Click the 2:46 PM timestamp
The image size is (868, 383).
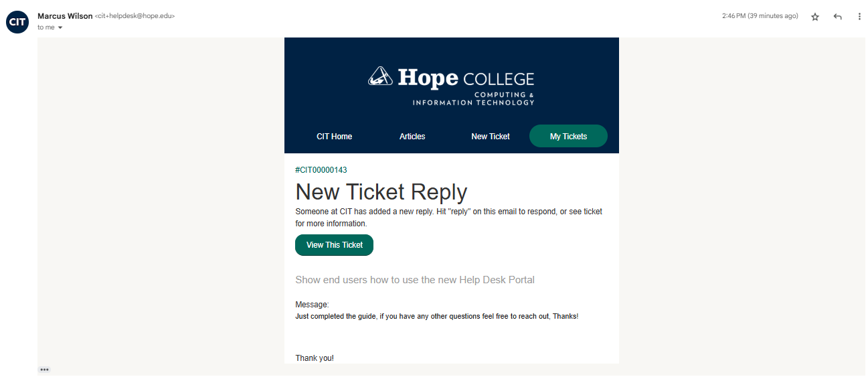pyautogui.click(x=760, y=16)
